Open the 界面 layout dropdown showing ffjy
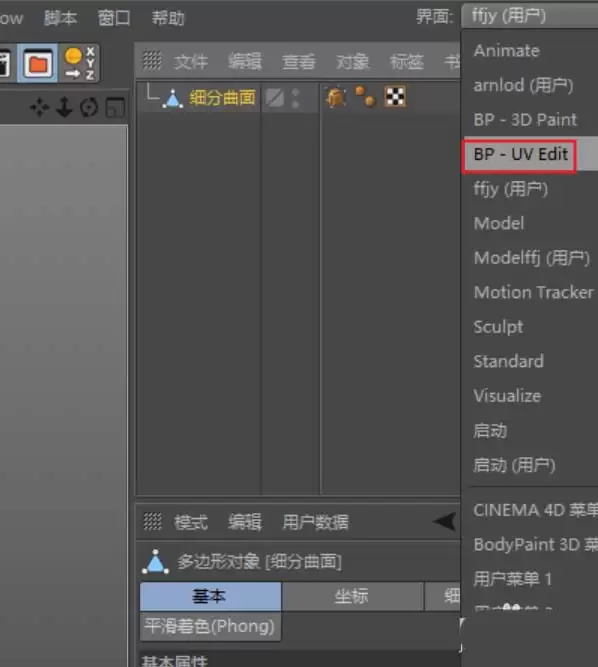Image resolution: width=598 pixels, height=667 pixels. [x=530, y=16]
